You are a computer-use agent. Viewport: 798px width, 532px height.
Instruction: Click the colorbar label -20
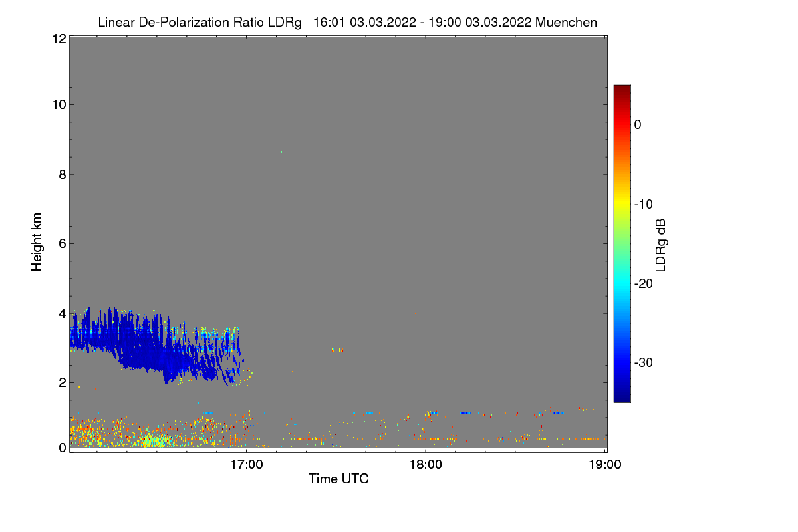click(x=644, y=283)
